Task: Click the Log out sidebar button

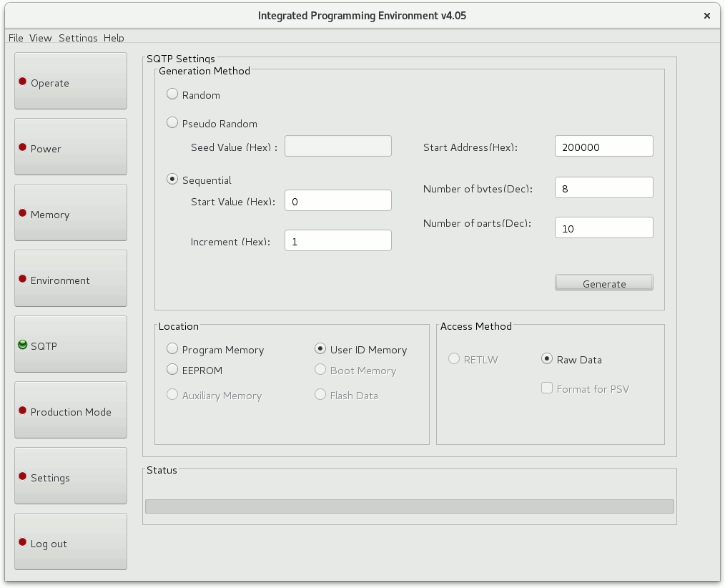Action: [71, 542]
